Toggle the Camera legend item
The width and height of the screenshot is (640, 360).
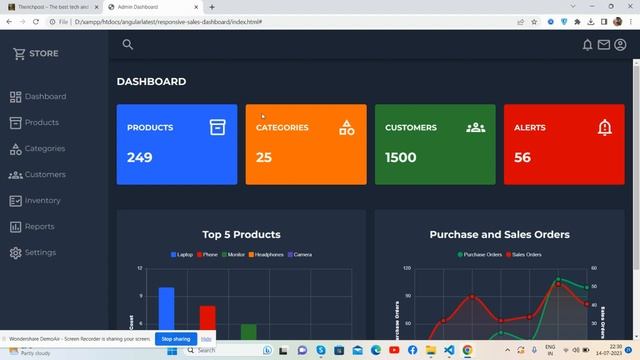[x=300, y=255]
